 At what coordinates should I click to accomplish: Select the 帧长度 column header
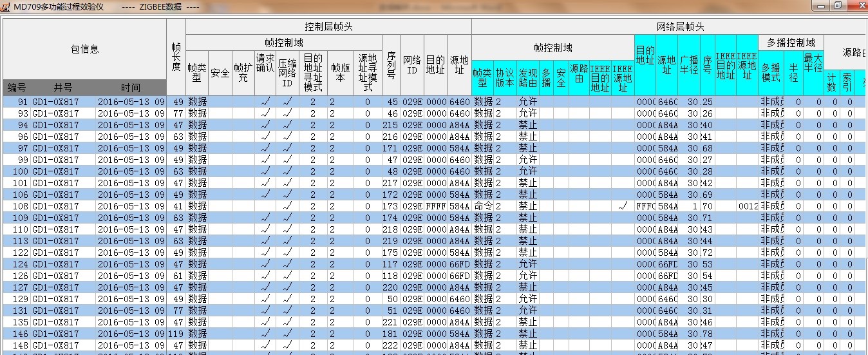[x=176, y=58]
